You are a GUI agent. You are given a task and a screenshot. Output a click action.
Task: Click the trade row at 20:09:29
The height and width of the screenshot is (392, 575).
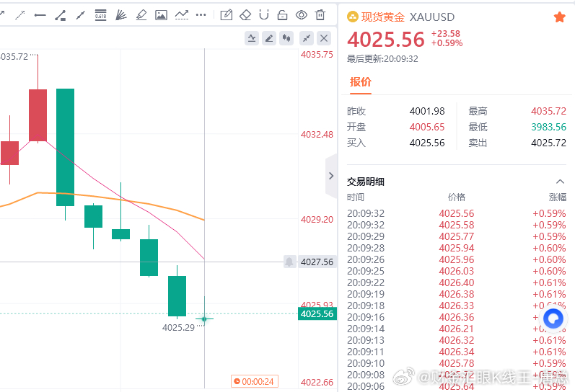point(457,236)
